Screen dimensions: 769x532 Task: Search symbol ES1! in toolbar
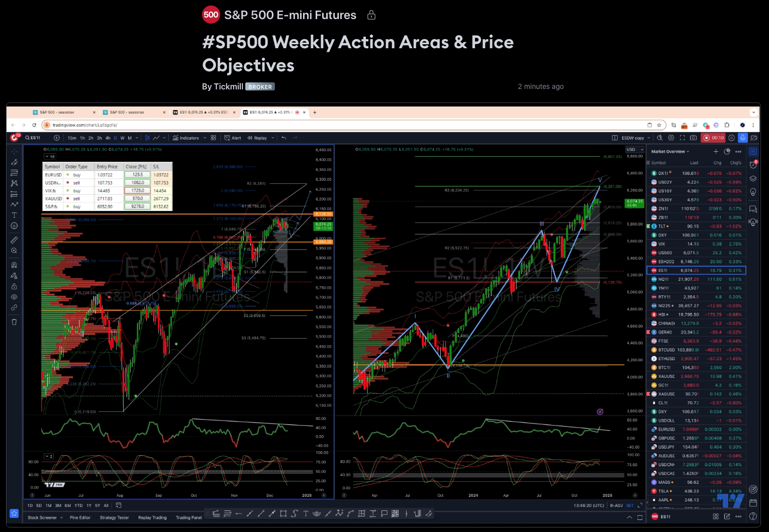point(34,138)
